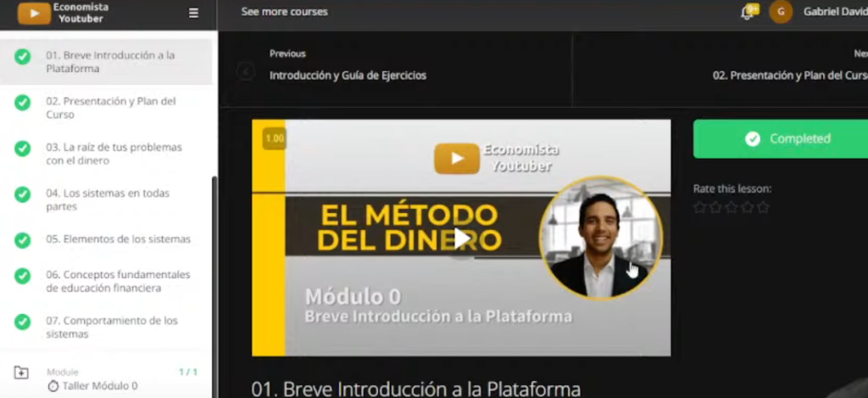Click the See more courses link
868x398 pixels.
285,12
